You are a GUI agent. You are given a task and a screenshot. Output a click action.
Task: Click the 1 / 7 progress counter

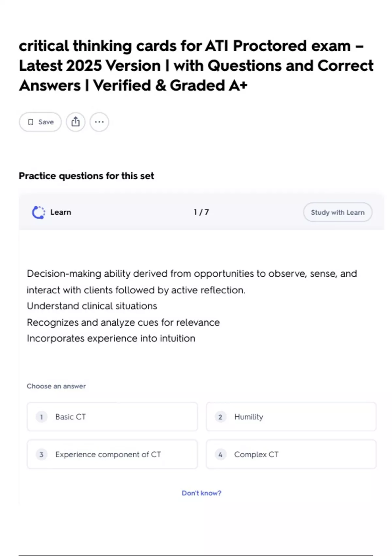tap(201, 212)
